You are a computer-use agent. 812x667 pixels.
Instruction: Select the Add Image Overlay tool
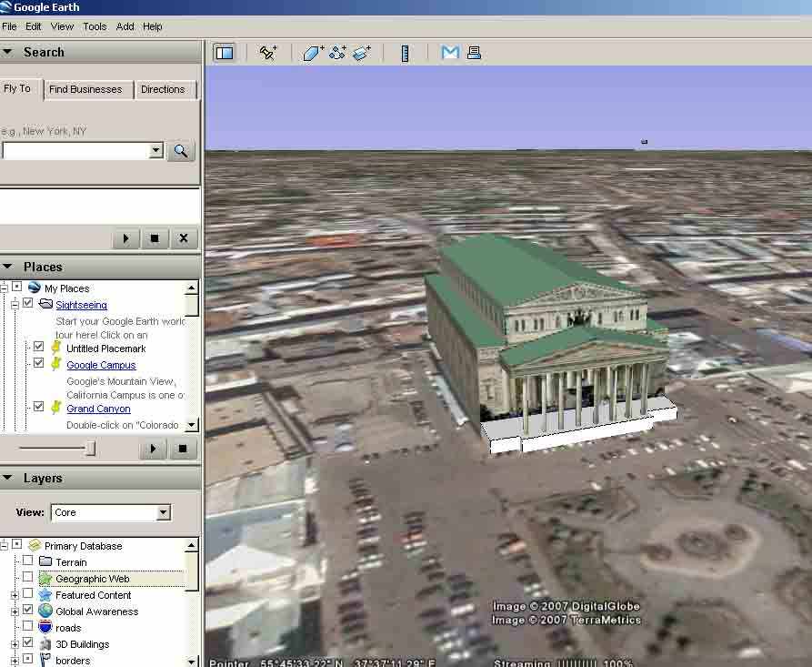click(x=362, y=53)
